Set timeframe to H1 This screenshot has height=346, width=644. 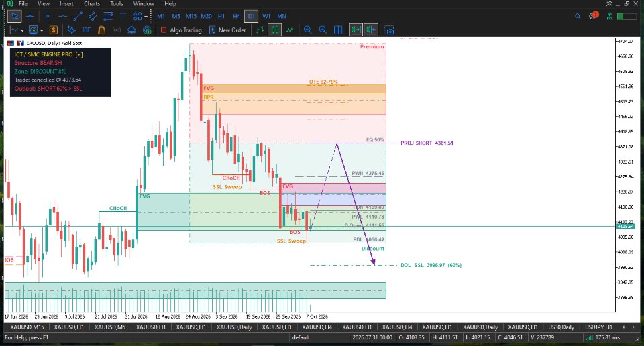[221, 16]
